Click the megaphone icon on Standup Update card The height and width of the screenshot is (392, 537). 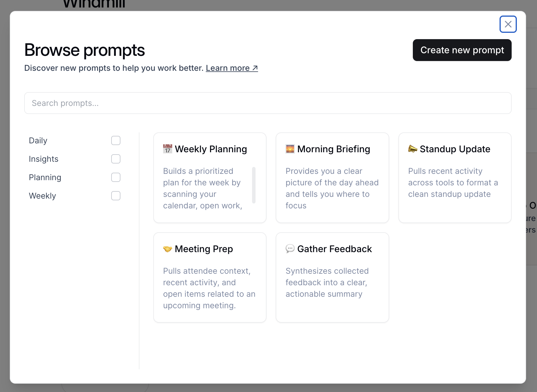413,149
